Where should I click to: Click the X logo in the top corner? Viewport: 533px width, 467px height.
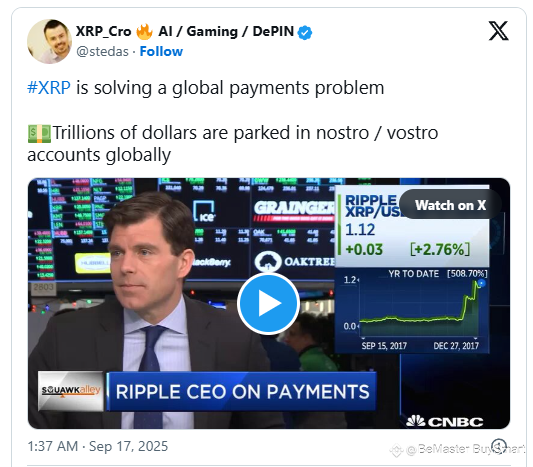tap(498, 31)
